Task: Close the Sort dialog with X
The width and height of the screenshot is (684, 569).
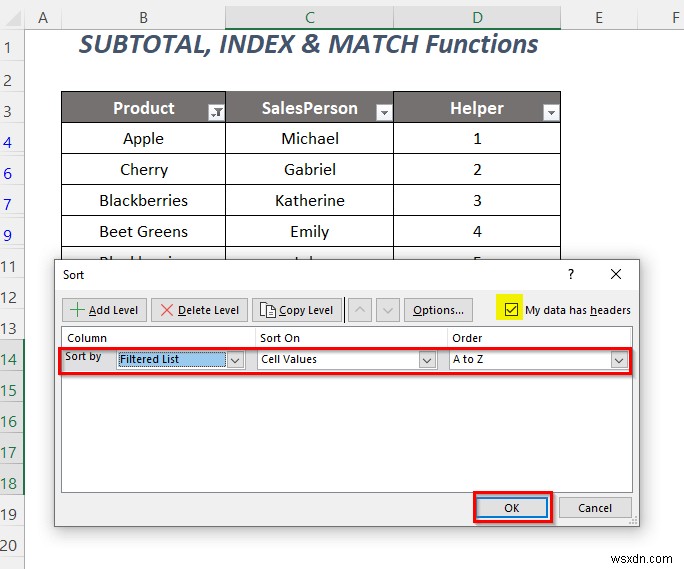Action: (616, 274)
